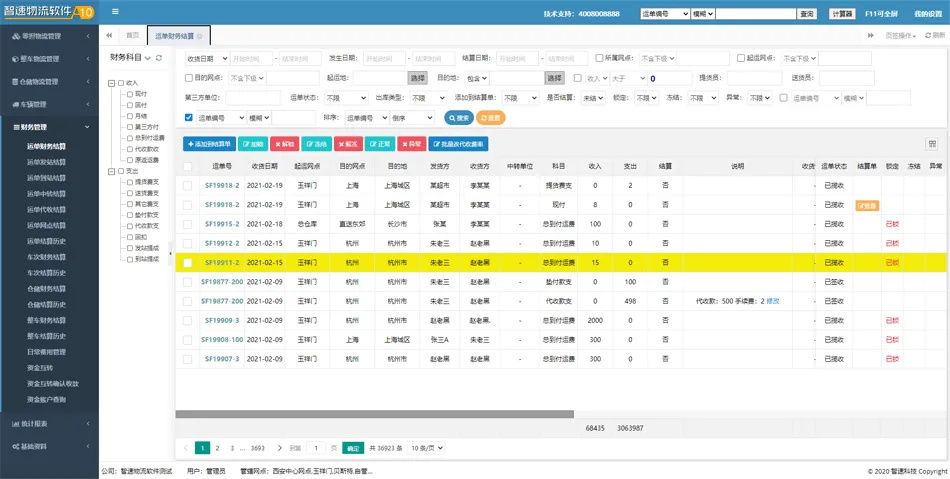Go to next page with the right arrow
This screenshot has height=479, width=950.
tap(279, 448)
